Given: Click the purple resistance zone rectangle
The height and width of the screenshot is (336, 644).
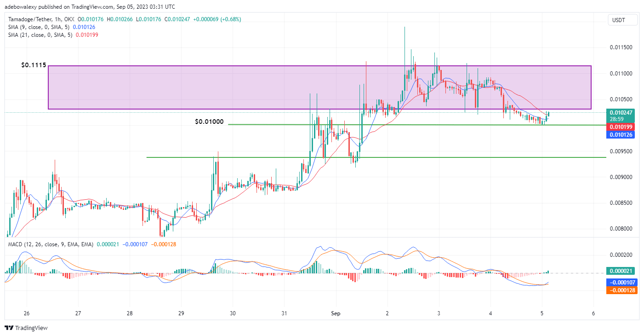Looking at the screenshot, I should point(319,87).
